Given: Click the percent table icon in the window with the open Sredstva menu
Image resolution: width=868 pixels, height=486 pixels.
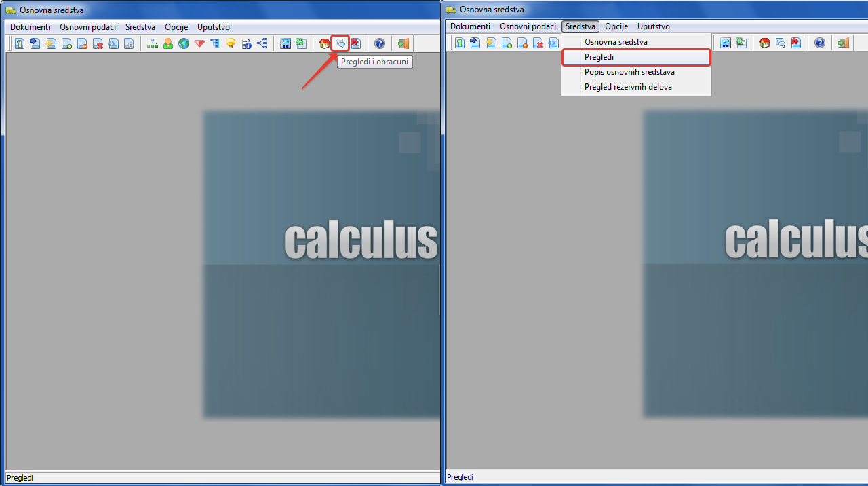Looking at the screenshot, I should 741,43.
